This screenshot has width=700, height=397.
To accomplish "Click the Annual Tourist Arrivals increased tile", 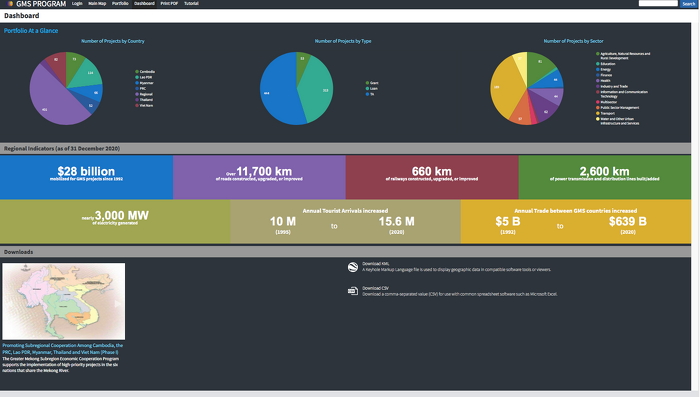I will click(345, 221).
